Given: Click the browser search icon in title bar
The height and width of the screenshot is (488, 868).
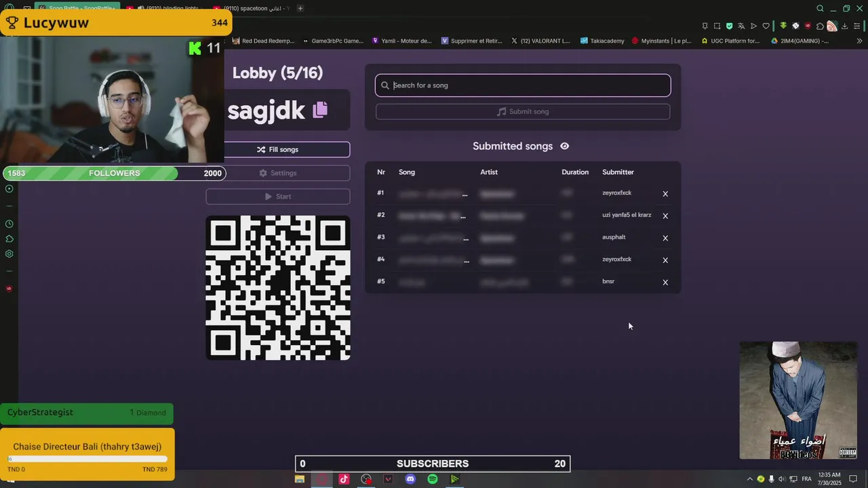Looking at the screenshot, I should pyautogui.click(x=820, y=8).
